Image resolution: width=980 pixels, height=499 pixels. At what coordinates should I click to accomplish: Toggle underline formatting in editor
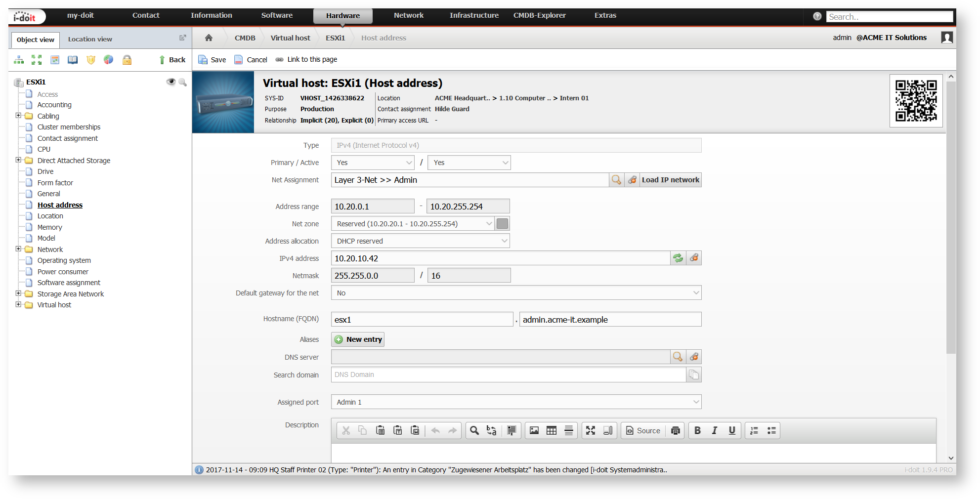[732, 430]
